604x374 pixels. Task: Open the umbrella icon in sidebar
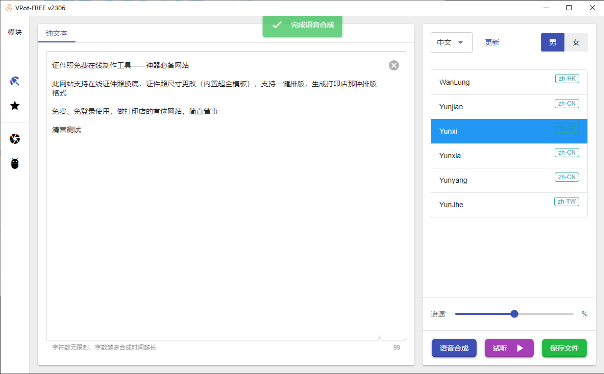pos(15,81)
